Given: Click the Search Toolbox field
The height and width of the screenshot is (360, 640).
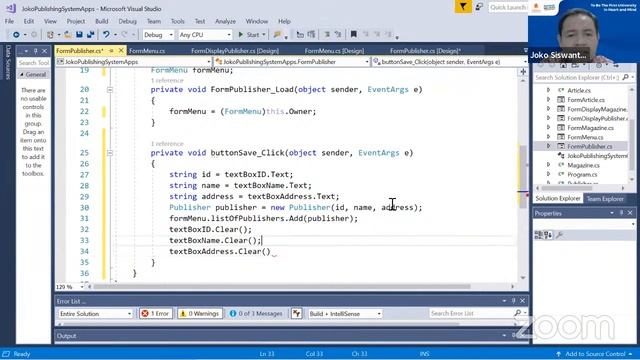Looking at the screenshot, I should tap(33, 62).
